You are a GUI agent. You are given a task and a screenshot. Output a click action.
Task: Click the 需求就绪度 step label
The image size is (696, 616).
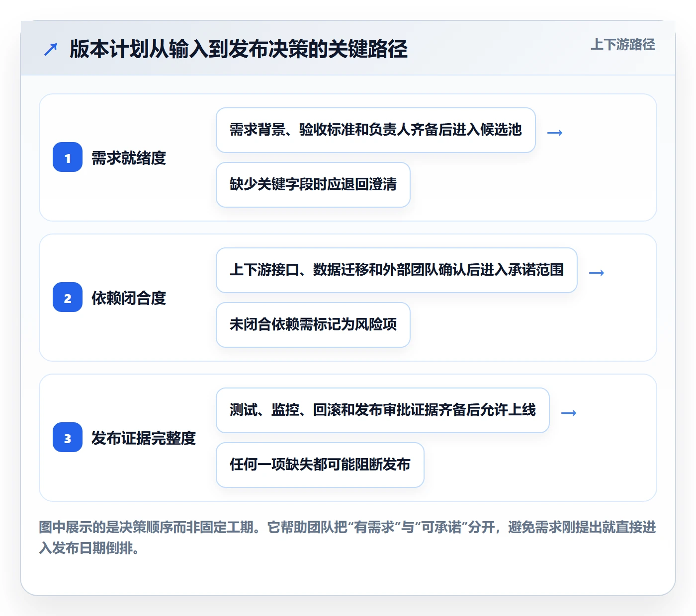(129, 158)
